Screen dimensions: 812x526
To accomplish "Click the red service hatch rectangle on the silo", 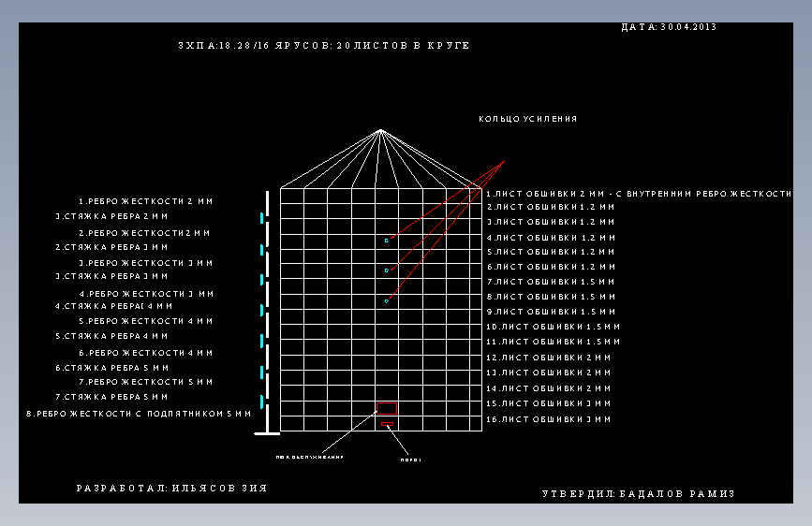I will pos(387,408).
